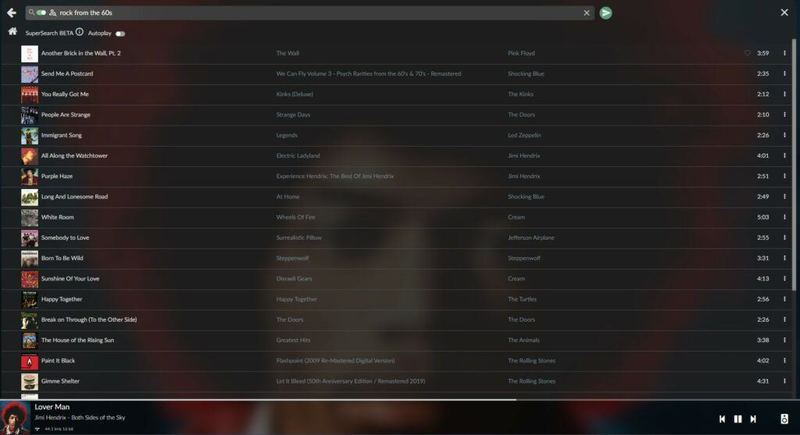Click the Born To Be Wild album thumbnail
Screen dimensions: 800x435
[x=29, y=258]
